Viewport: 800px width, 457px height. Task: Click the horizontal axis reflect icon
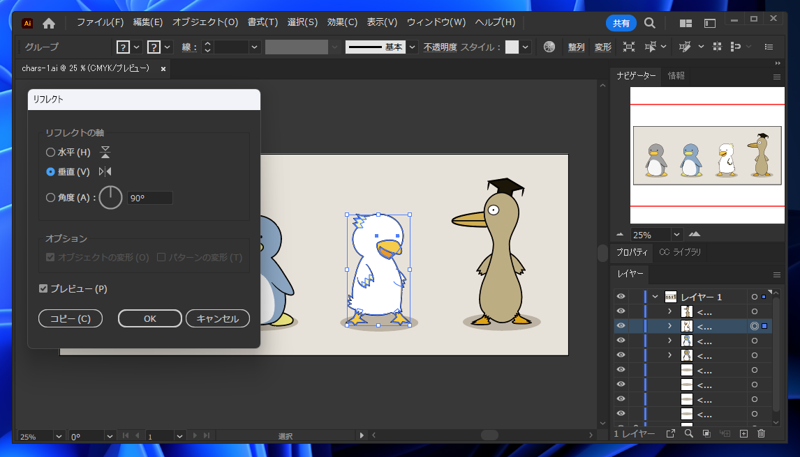(105, 152)
